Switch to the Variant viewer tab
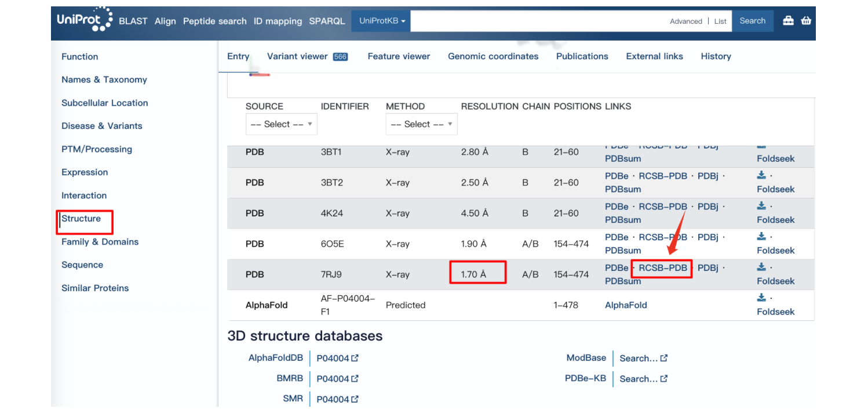 pyautogui.click(x=307, y=56)
